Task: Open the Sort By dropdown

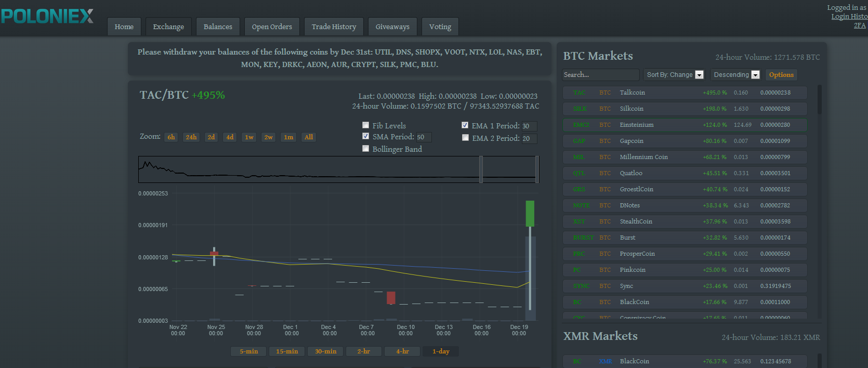Action: point(675,75)
